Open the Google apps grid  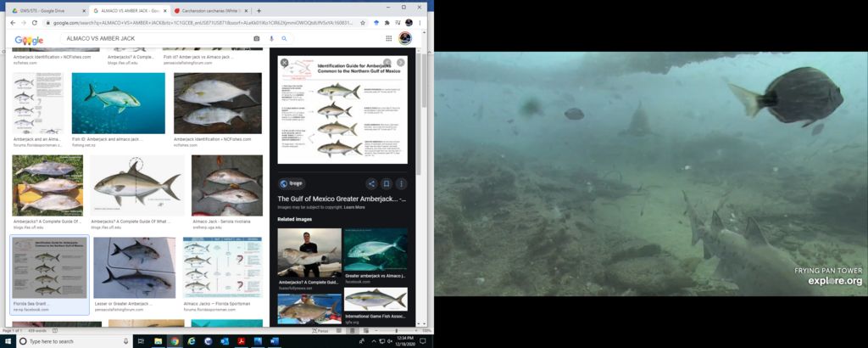389,39
